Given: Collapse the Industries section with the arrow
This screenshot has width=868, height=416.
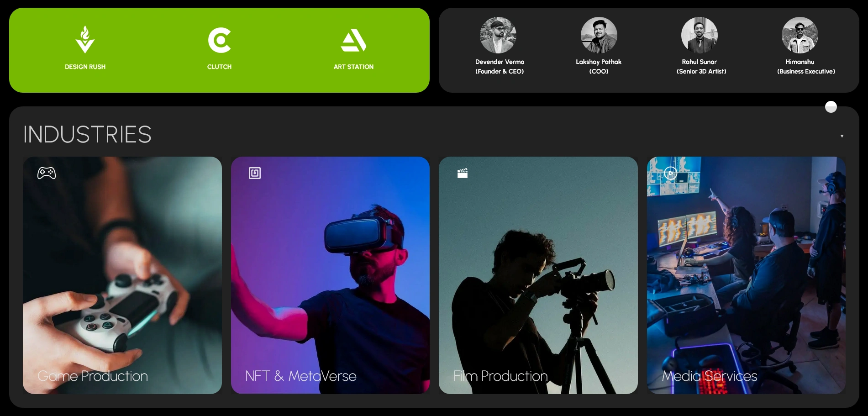Looking at the screenshot, I should click(842, 136).
